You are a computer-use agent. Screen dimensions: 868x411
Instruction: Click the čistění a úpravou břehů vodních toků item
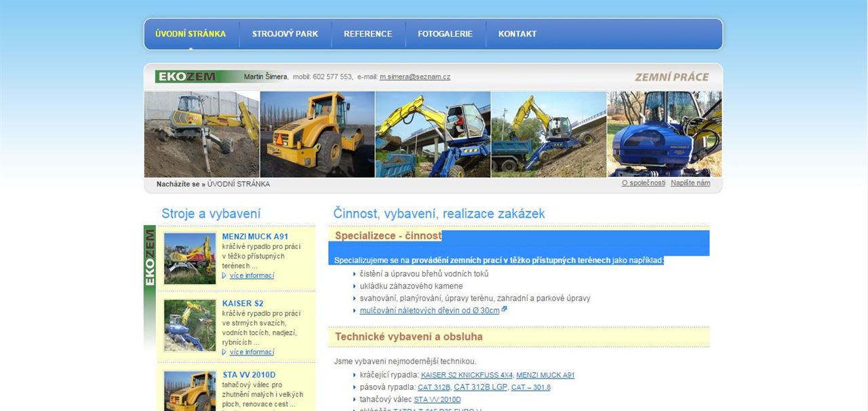click(425, 274)
